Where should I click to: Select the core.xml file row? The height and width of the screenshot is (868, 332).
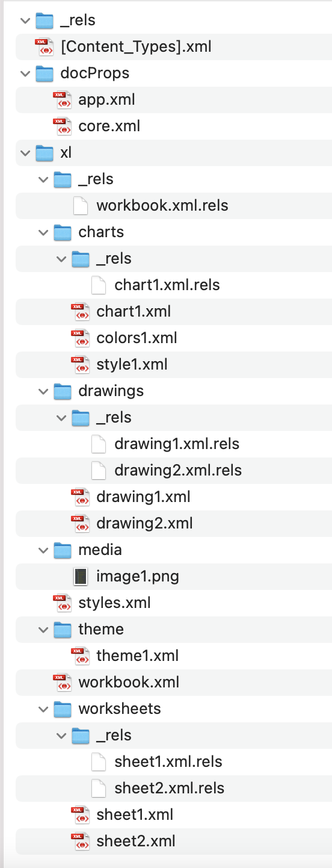pos(174,126)
